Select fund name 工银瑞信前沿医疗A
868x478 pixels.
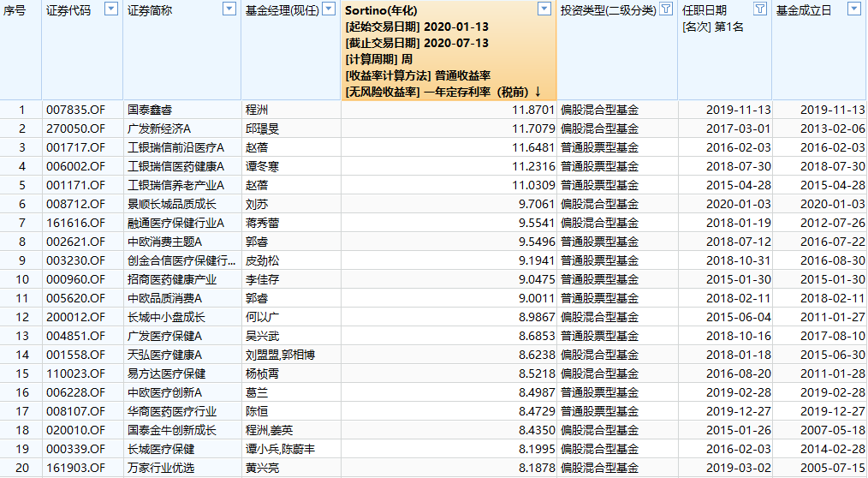tap(176, 147)
